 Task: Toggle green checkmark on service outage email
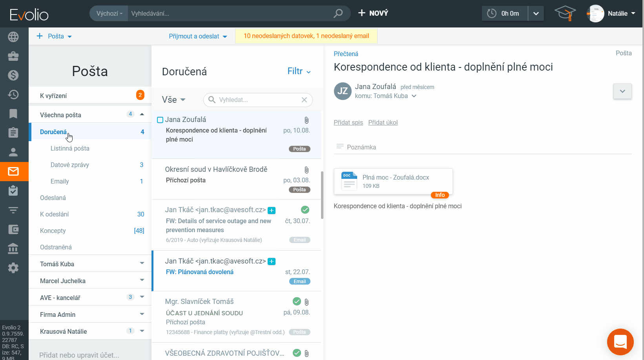[x=305, y=210]
